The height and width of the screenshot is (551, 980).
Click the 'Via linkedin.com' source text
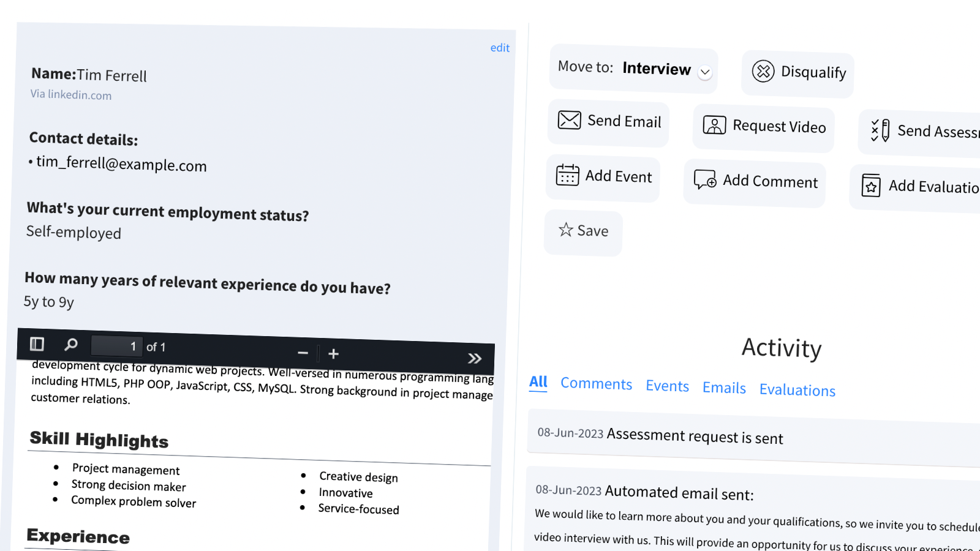pyautogui.click(x=71, y=94)
